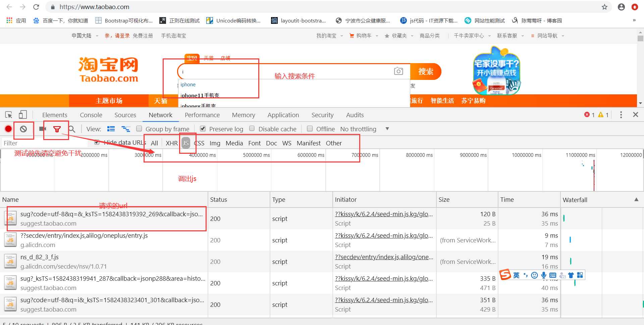This screenshot has height=325, width=644.
Task: Toggle the XHR request type filter
Action: (172, 143)
